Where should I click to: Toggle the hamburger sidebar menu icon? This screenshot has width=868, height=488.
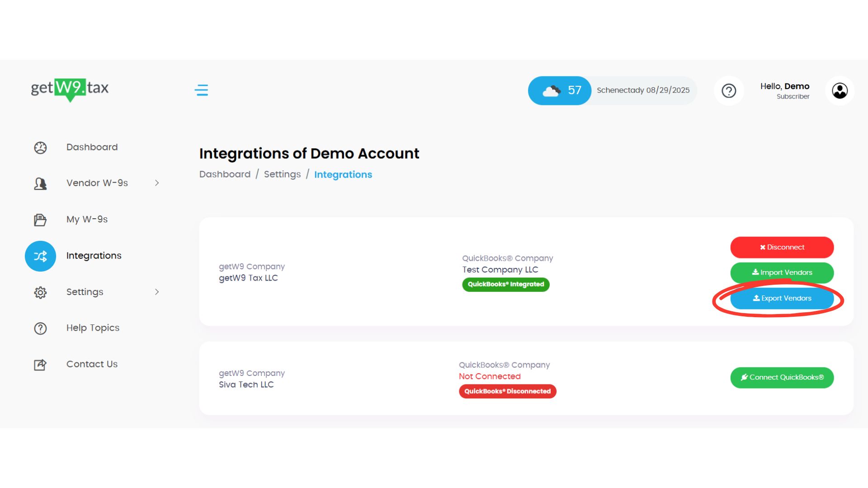[x=201, y=90]
